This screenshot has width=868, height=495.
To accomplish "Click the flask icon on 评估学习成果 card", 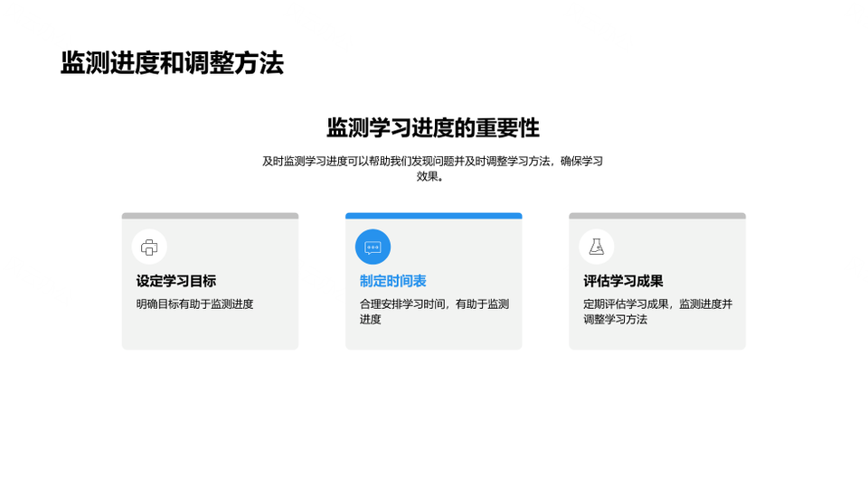I will point(596,247).
